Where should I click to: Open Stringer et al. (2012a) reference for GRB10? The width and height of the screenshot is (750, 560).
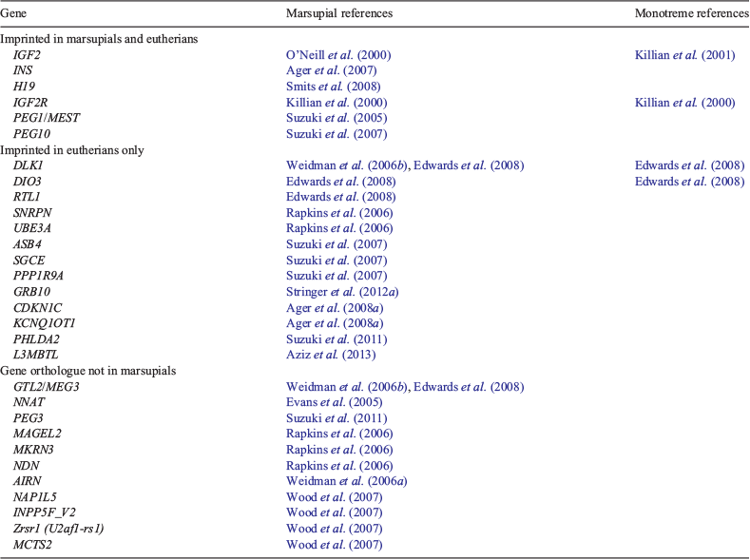pyautogui.click(x=342, y=292)
